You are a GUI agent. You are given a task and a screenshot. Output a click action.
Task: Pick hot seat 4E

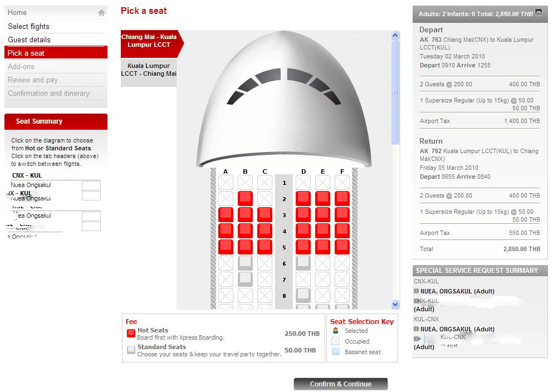click(x=322, y=231)
